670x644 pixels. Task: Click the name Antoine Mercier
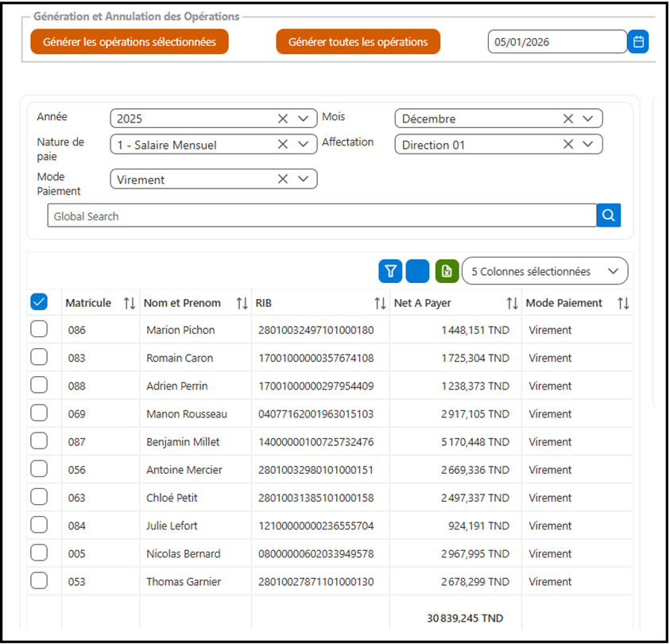click(184, 470)
